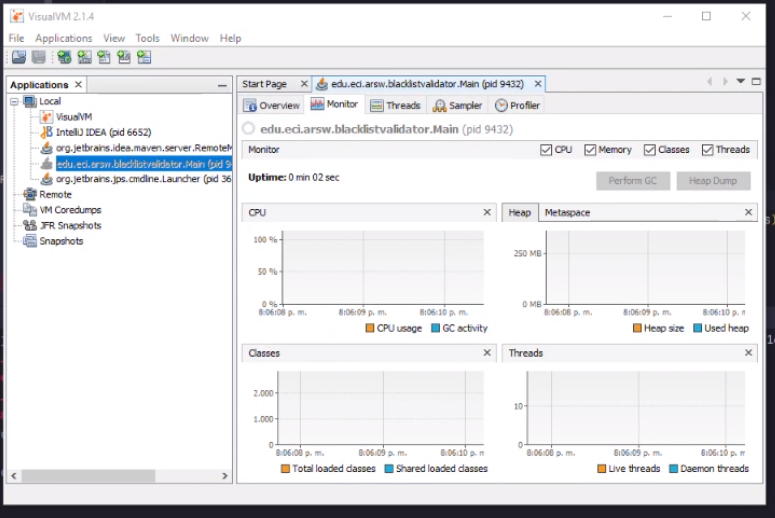This screenshot has width=775, height=518.
Task: Click the Save toolbar icon
Action: click(39, 57)
